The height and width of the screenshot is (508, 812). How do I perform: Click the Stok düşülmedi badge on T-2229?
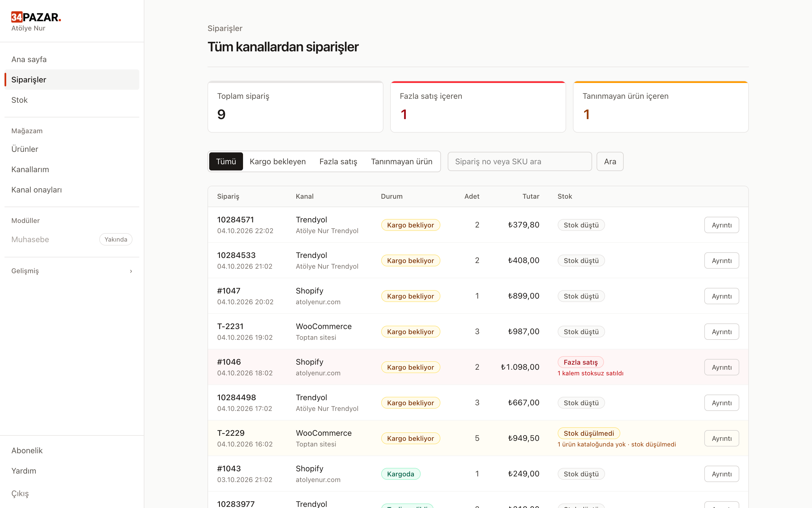[589, 433]
